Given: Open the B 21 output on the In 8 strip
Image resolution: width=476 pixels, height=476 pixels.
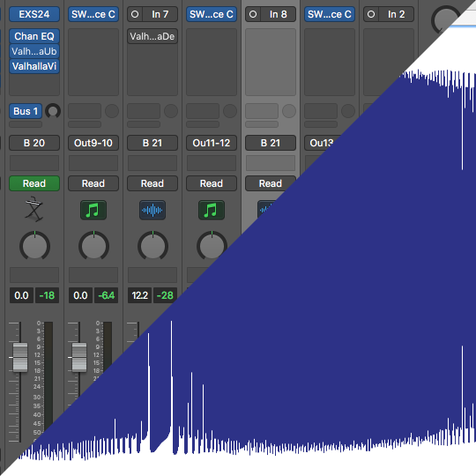Looking at the screenshot, I should tap(271, 143).
